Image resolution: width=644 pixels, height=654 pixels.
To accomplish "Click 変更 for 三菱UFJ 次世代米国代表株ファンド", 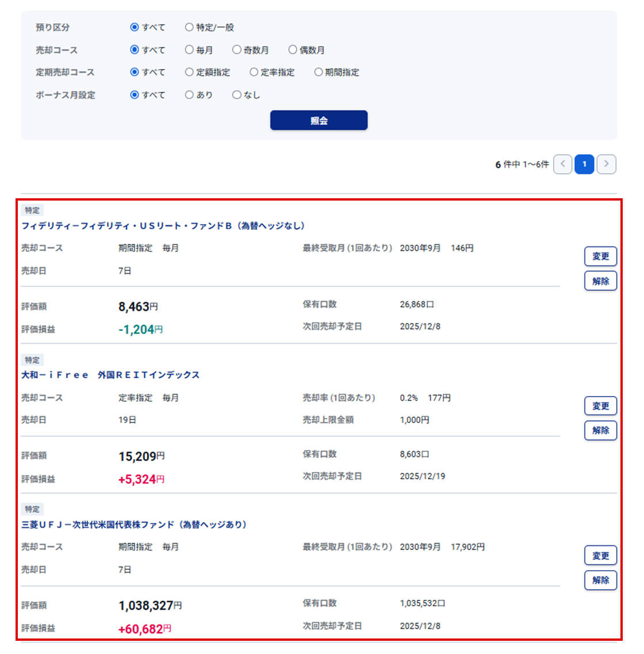I will tap(600, 556).
